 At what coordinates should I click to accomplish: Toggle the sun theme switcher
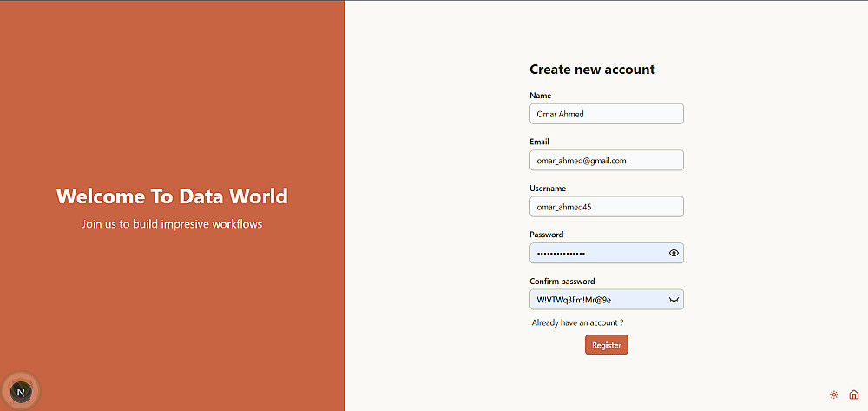point(834,394)
